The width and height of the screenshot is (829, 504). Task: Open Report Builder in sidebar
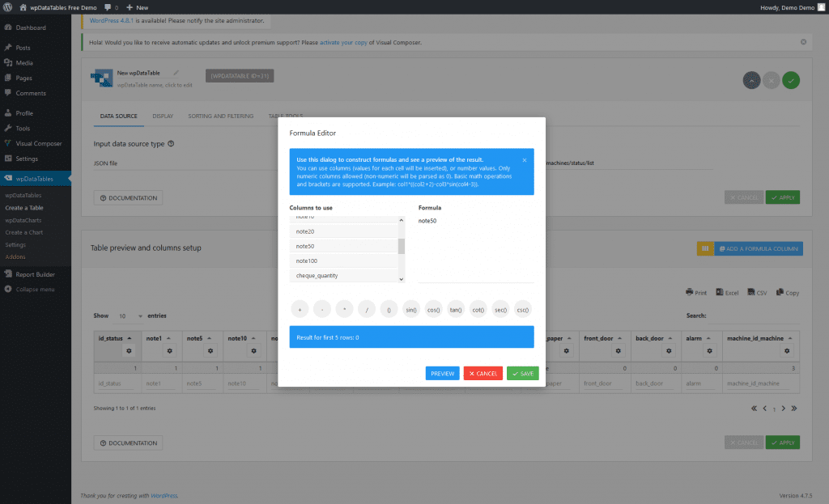click(x=36, y=274)
